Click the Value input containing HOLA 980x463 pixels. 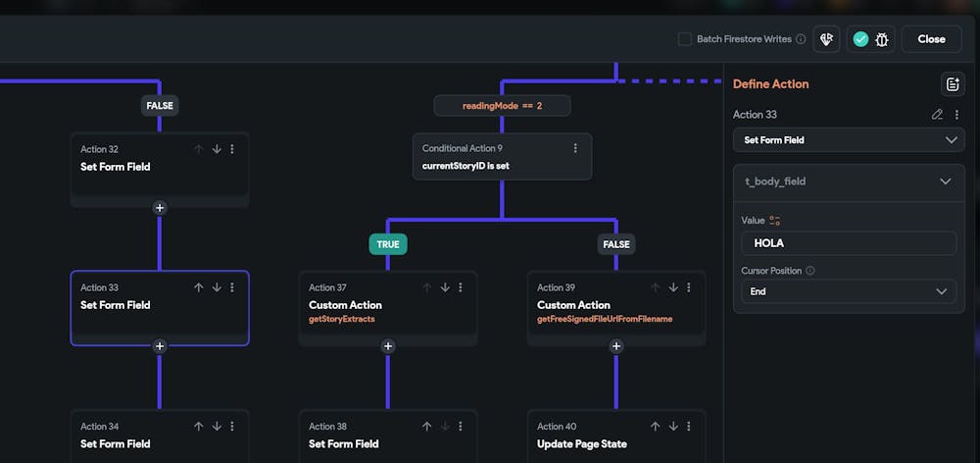coord(849,243)
